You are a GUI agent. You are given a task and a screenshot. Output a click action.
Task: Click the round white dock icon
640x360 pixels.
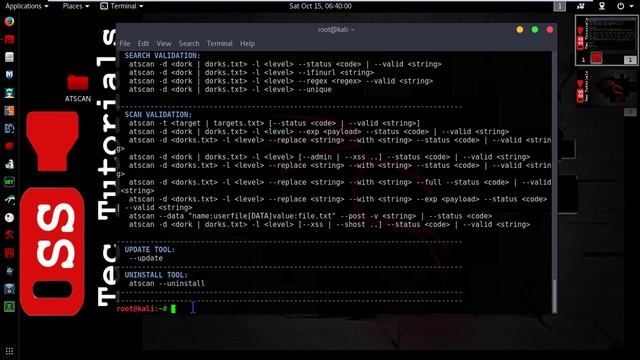pos(9,218)
